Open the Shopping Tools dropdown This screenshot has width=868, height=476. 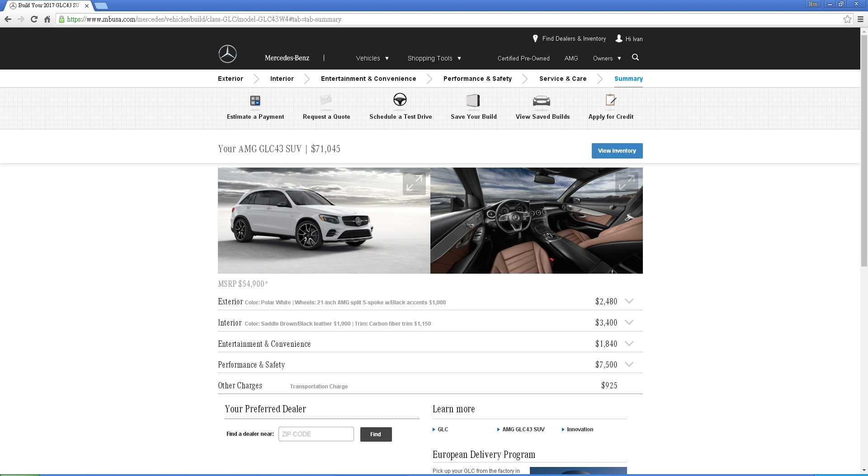point(434,58)
